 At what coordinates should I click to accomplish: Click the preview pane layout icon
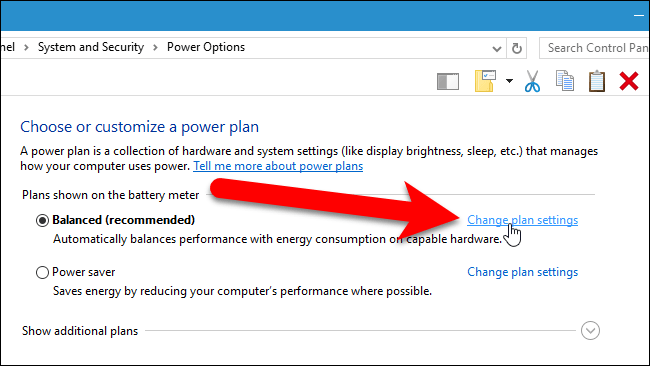(x=448, y=81)
